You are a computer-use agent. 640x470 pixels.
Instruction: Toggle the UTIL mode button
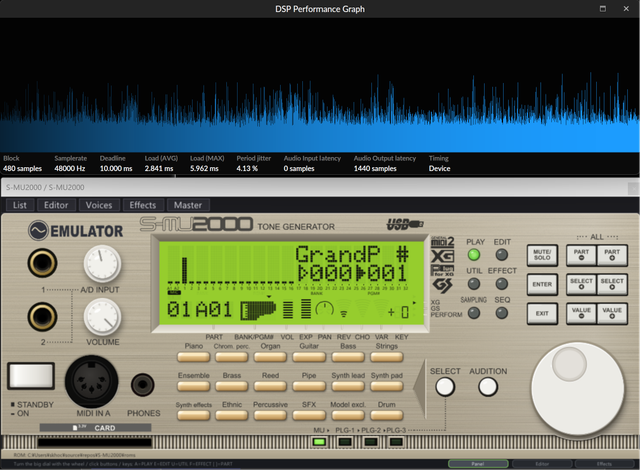(473, 284)
